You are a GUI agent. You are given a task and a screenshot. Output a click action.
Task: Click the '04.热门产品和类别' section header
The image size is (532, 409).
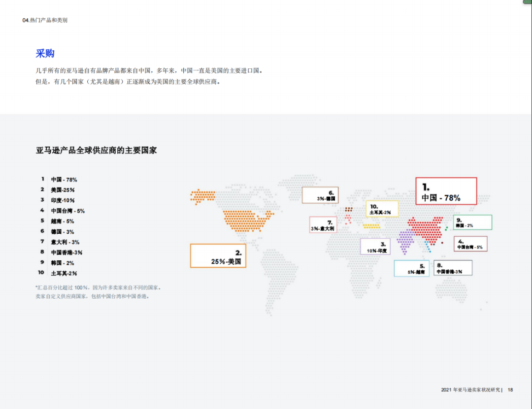(x=45, y=20)
